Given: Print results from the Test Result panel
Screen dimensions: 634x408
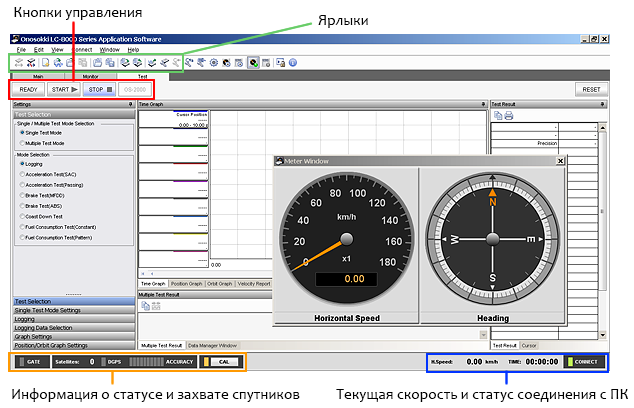Looking at the screenshot, I should [509, 116].
